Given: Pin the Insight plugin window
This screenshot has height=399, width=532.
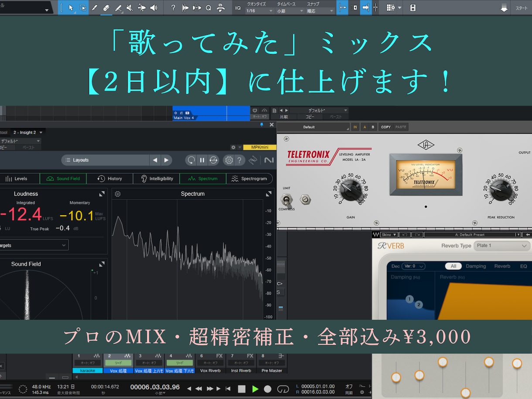Looking at the screenshot, I should point(262,125).
